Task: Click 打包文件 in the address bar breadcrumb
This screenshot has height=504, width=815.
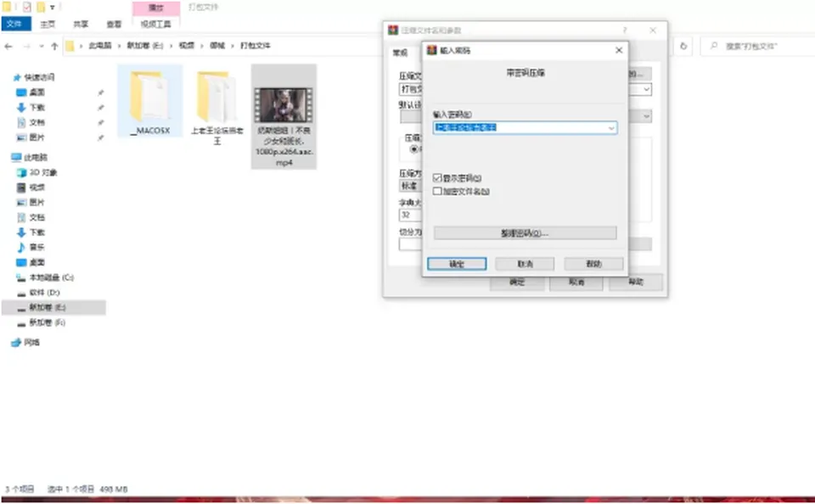Action: pyautogui.click(x=256, y=47)
